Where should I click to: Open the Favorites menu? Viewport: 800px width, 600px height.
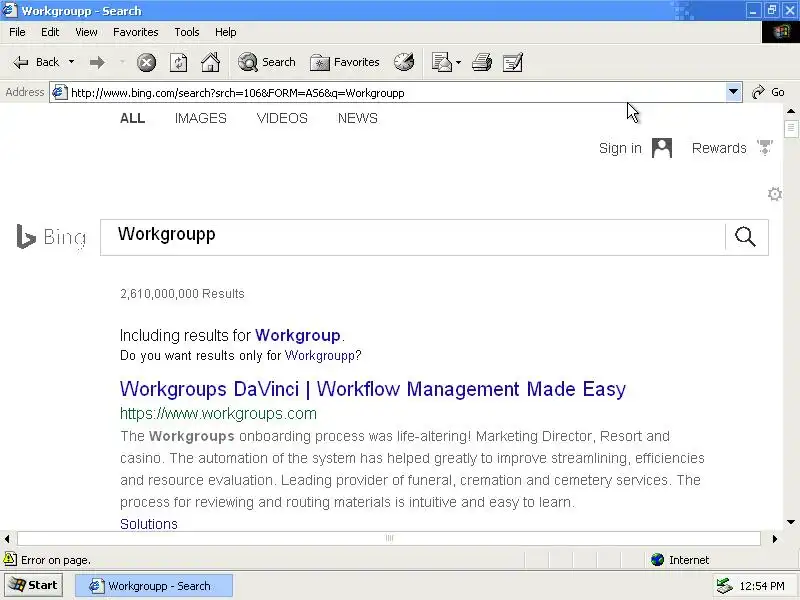point(136,32)
